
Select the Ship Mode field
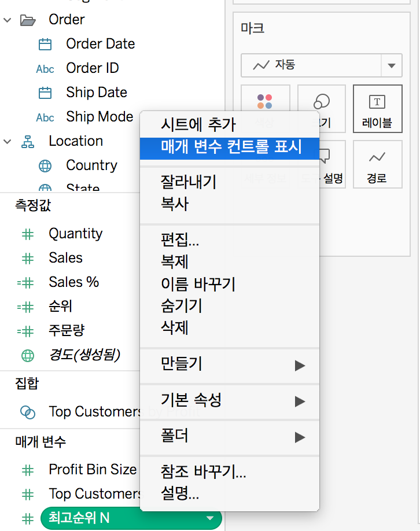click(x=100, y=117)
